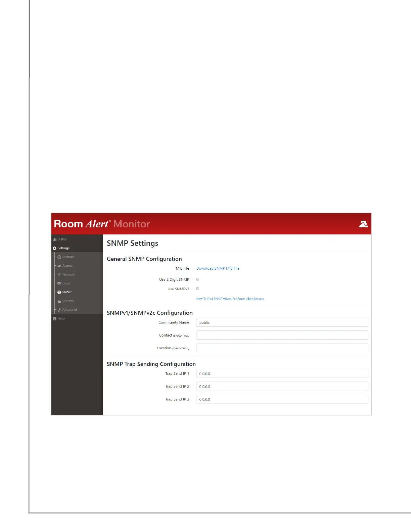411x532 pixels.
Task: Click the Help question mark icon
Action: pyautogui.click(x=54, y=319)
